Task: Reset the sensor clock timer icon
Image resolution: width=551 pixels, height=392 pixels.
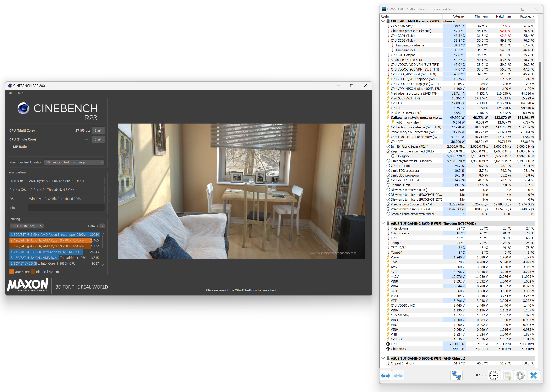Action: pos(494,375)
